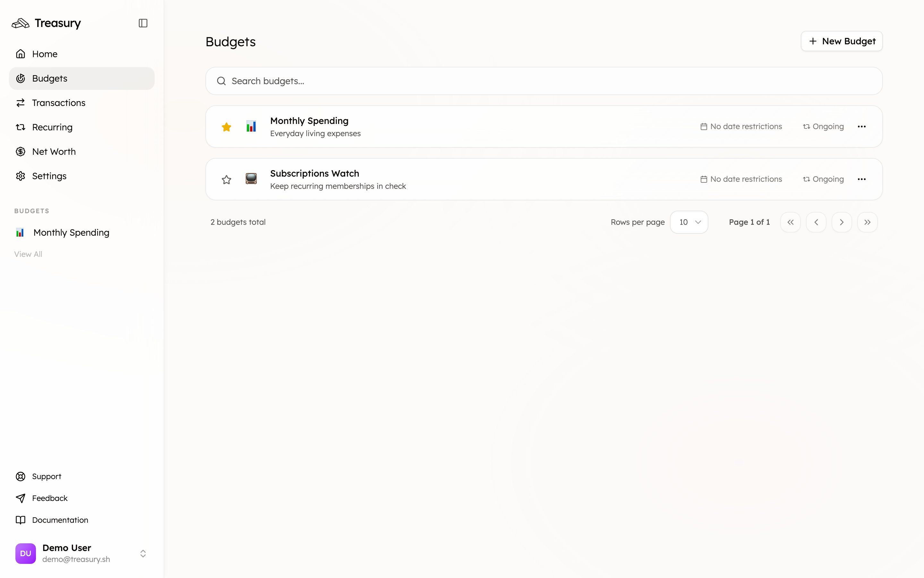Viewport: 924px width, 578px height.
Task: Click the Budgets pie chart icon
Action: [x=21, y=78]
